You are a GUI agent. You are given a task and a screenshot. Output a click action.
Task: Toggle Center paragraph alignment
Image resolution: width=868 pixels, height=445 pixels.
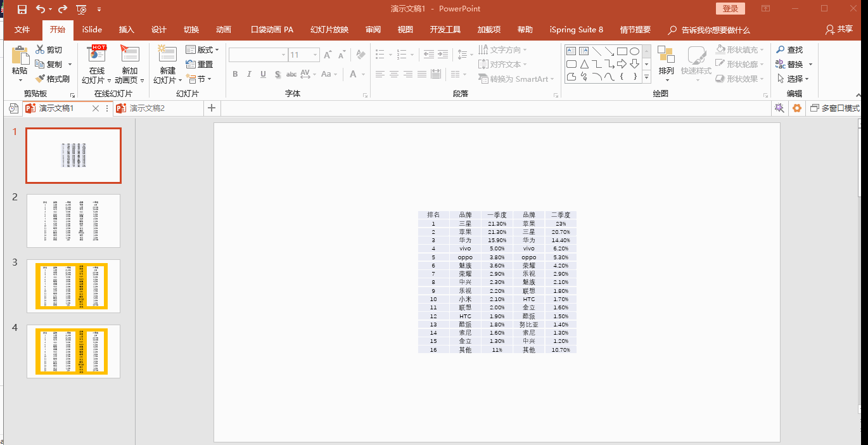pyautogui.click(x=394, y=74)
